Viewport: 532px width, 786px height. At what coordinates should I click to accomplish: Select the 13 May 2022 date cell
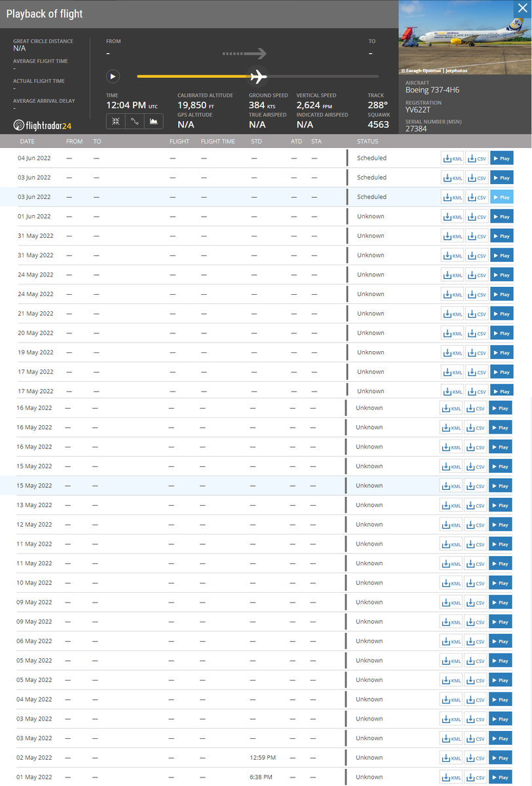(x=34, y=505)
